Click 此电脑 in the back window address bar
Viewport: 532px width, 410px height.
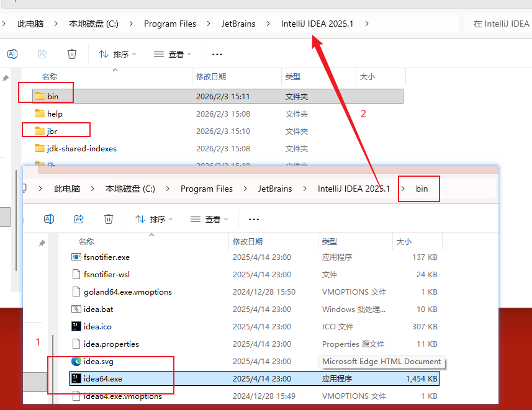click(30, 24)
